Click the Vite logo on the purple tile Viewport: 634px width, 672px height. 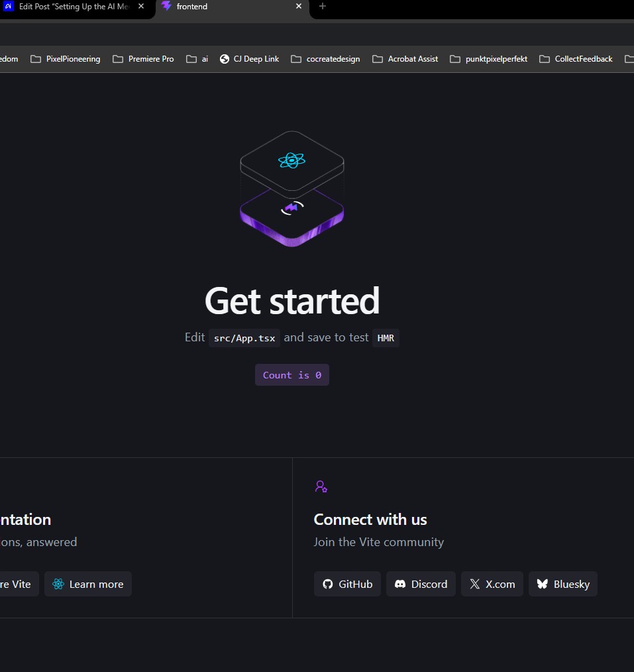point(292,208)
